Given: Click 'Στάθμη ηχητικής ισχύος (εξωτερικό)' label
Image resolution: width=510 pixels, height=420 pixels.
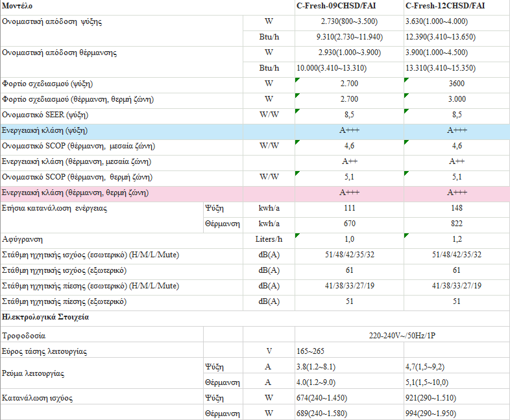Looking at the screenshot, I should pos(64,270).
